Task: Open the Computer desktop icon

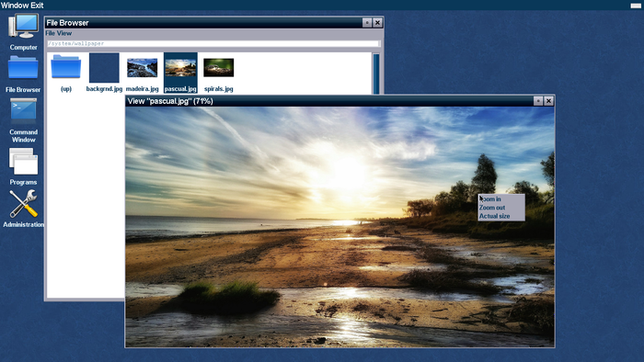Action: tap(23, 32)
